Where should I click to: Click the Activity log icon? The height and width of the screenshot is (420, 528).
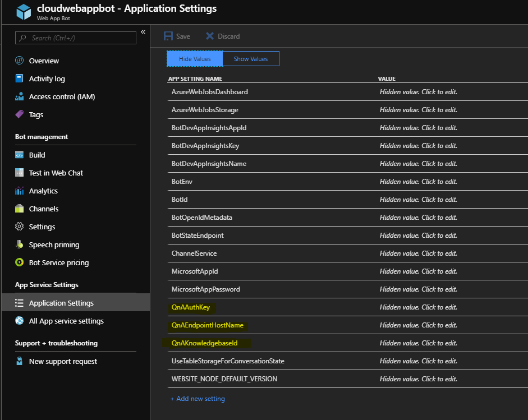(19, 79)
